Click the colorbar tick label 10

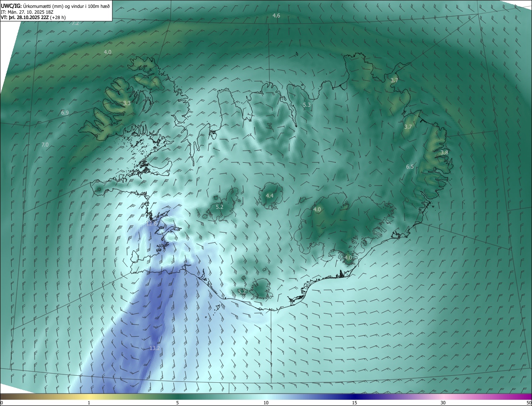coord(266,403)
